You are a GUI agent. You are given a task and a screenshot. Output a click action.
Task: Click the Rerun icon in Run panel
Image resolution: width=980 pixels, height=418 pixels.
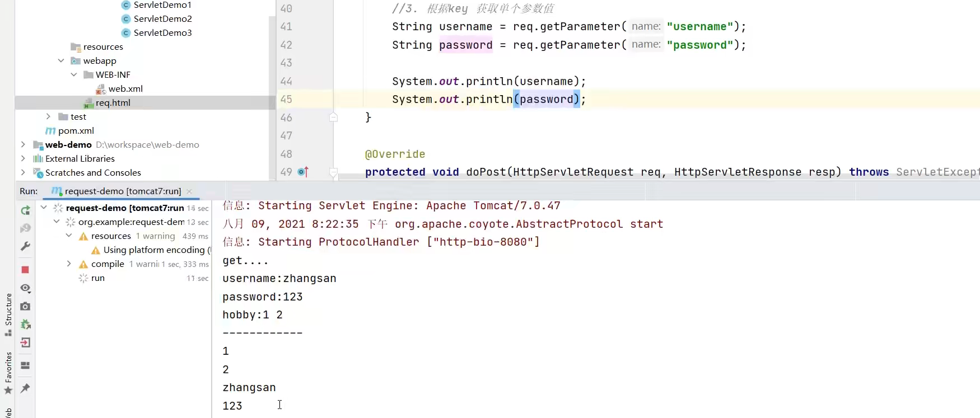coord(25,210)
